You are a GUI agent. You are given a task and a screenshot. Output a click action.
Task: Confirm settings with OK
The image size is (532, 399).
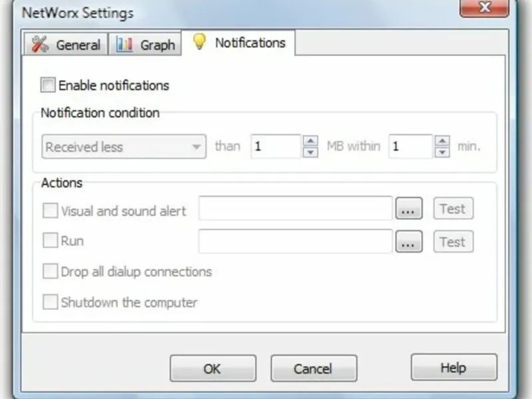tap(213, 368)
